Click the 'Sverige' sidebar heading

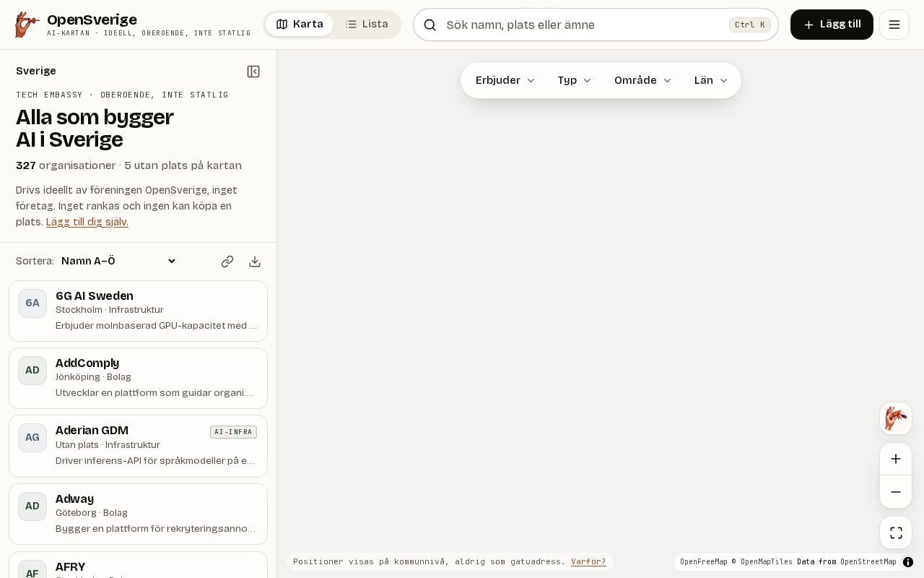tap(36, 71)
